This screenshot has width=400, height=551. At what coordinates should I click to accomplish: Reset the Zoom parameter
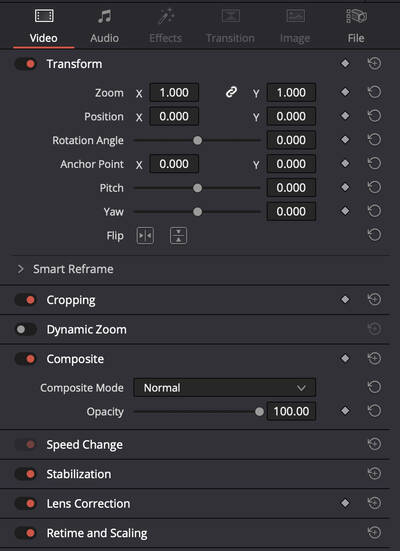(374, 92)
